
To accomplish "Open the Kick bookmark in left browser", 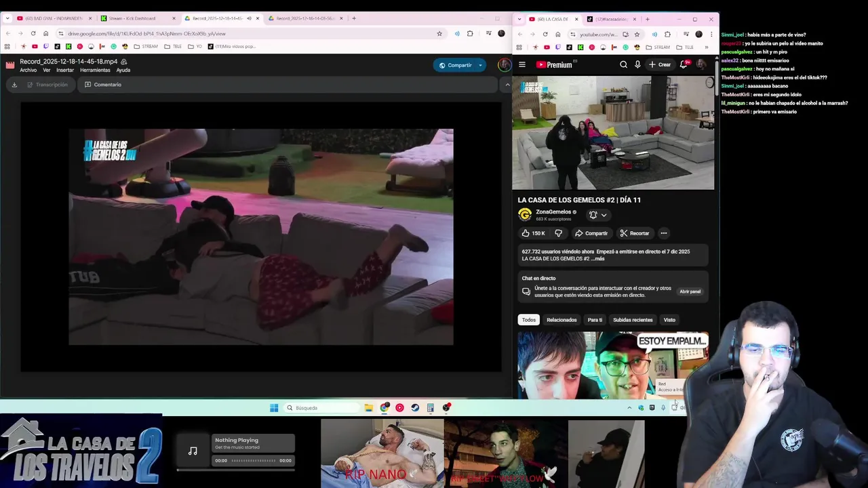I will click(68, 47).
